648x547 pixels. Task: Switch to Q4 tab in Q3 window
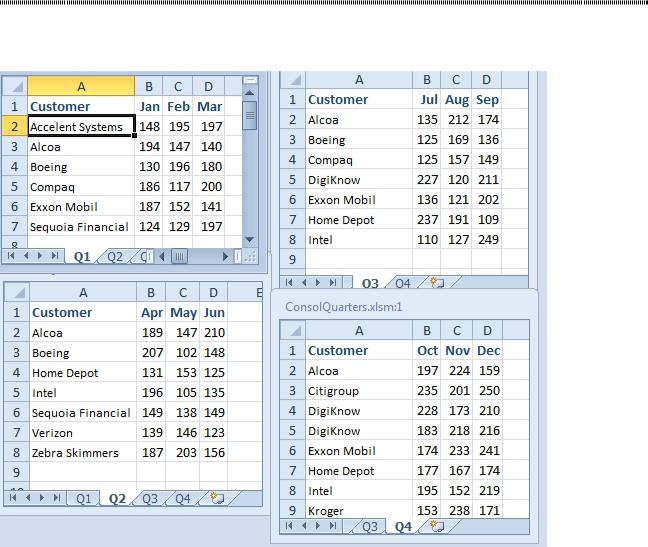click(x=403, y=283)
